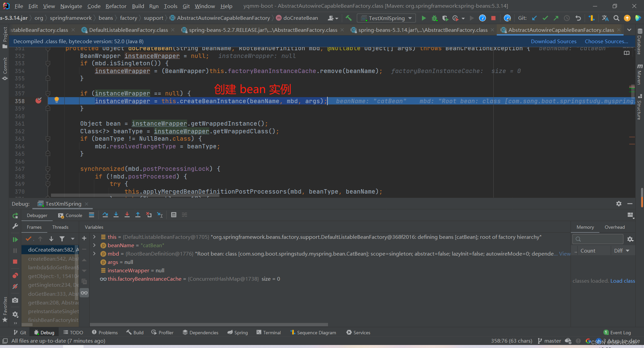The width and height of the screenshot is (644, 348).
Task: Run with Coverage shield icon
Action: [x=445, y=18]
